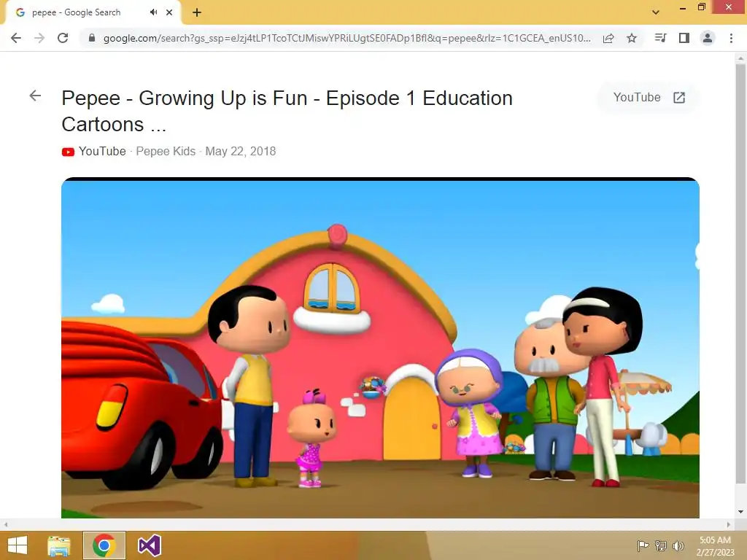Click the browser forward arrow

pos(39,38)
